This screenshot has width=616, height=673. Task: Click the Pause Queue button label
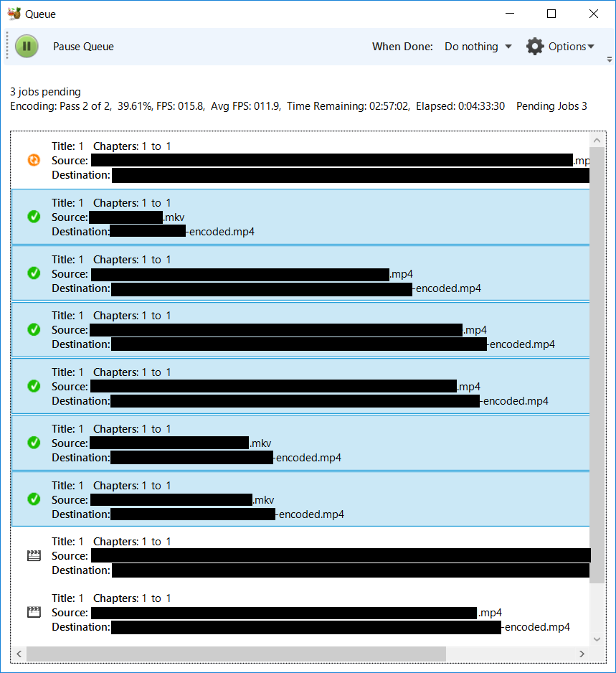click(x=82, y=46)
